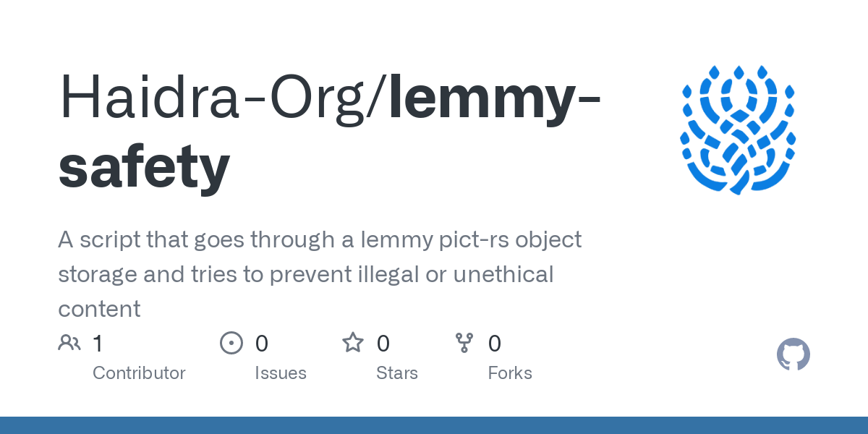The image size is (868, 434).
Task: Click the word 'content' in the description
Action: tap(99, 310)
